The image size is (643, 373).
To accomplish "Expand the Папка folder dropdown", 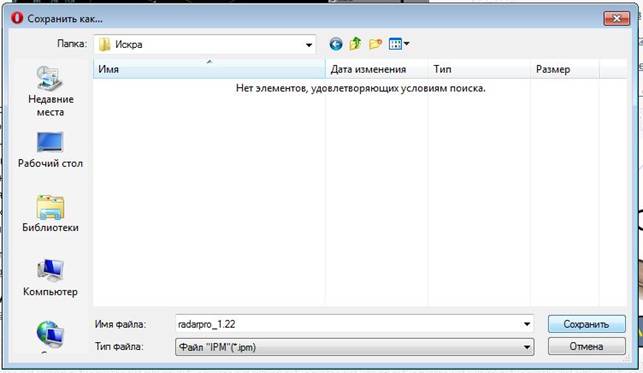I will click(309, 45).
